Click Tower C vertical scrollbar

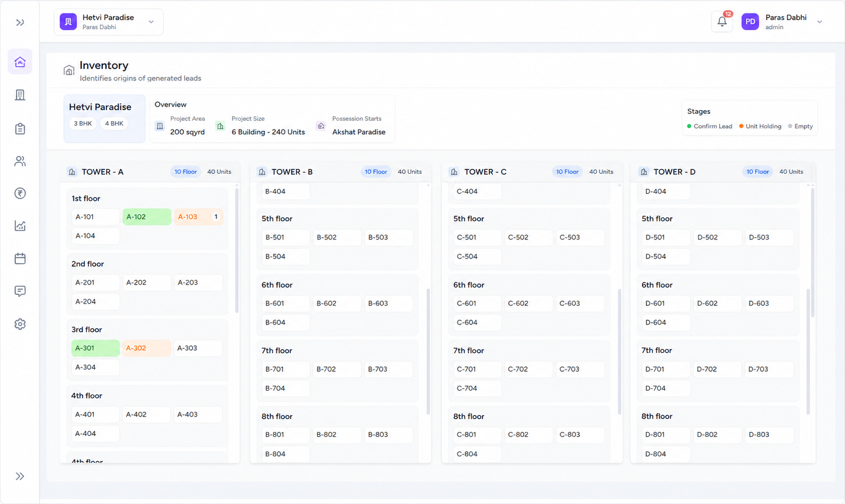tap(620, 352)
